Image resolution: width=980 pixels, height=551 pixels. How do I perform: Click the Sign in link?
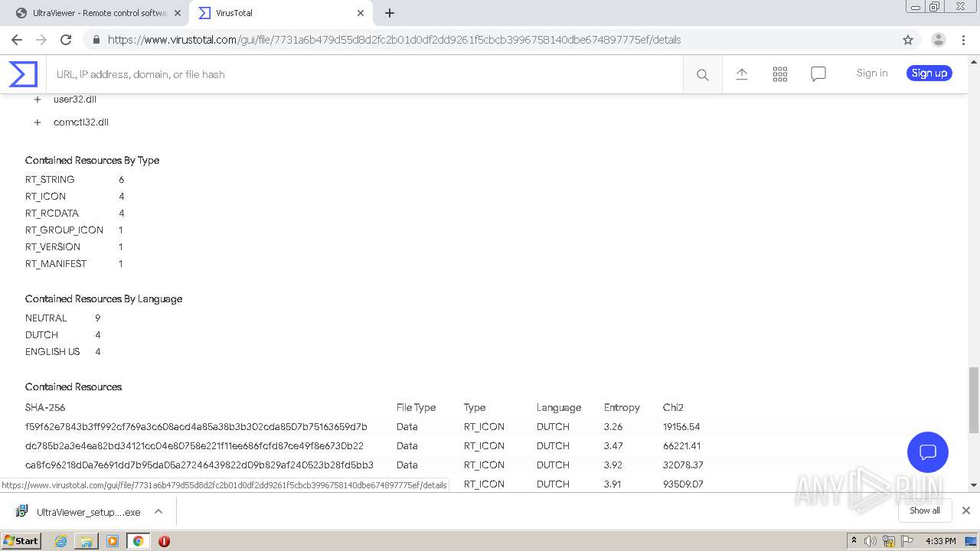872,73
